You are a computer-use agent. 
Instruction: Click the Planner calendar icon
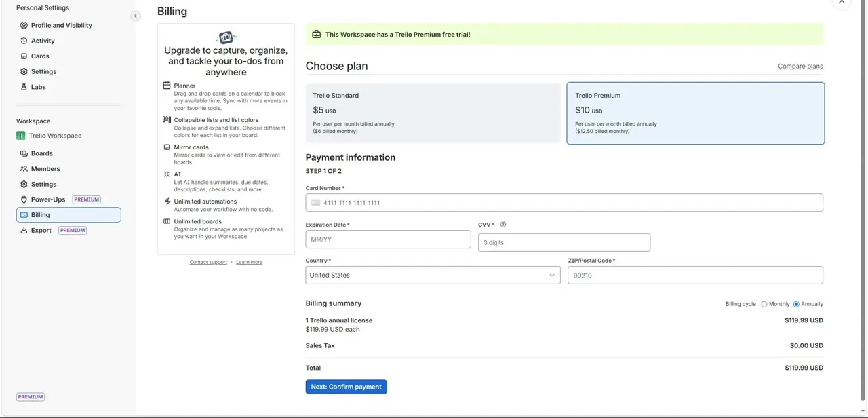(167, 85)
